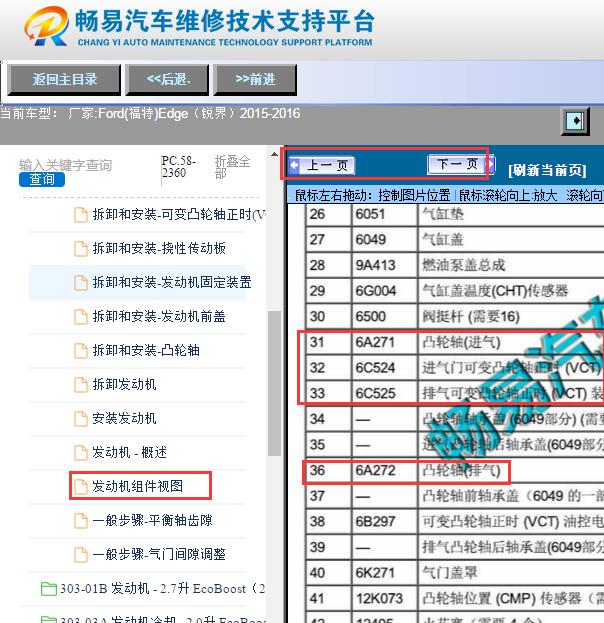Click the 返回主目录 button
The height and width of the screenshot is (623, 604).
64,79
